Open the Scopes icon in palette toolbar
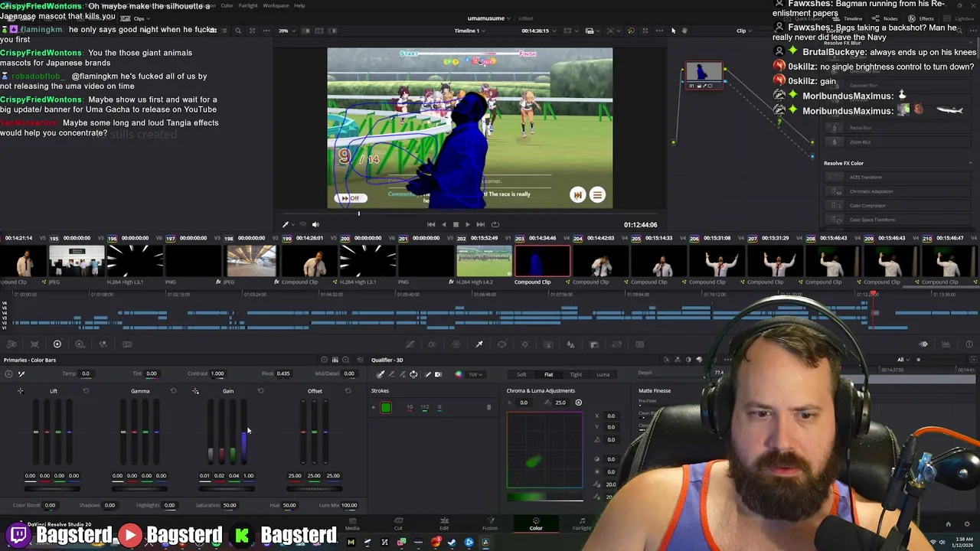Image resolution: width=980 pixels, height=551 pixels. coord(946,344)
